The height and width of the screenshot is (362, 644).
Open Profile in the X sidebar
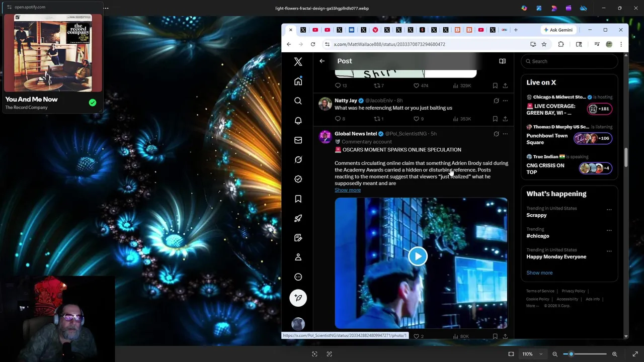tap(298, 257)
